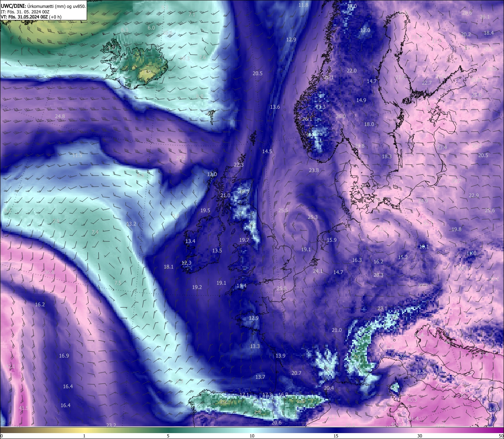Click the 25.6 value label
Viewport: 504px width, 439px height.
pyautogui.click(x=490, y=210)
